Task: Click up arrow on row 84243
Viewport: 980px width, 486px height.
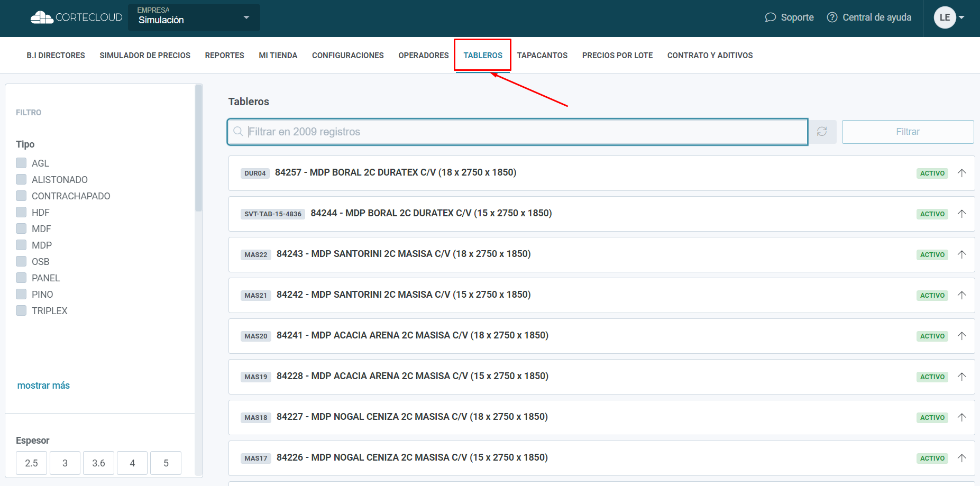Action: (962, 254)
